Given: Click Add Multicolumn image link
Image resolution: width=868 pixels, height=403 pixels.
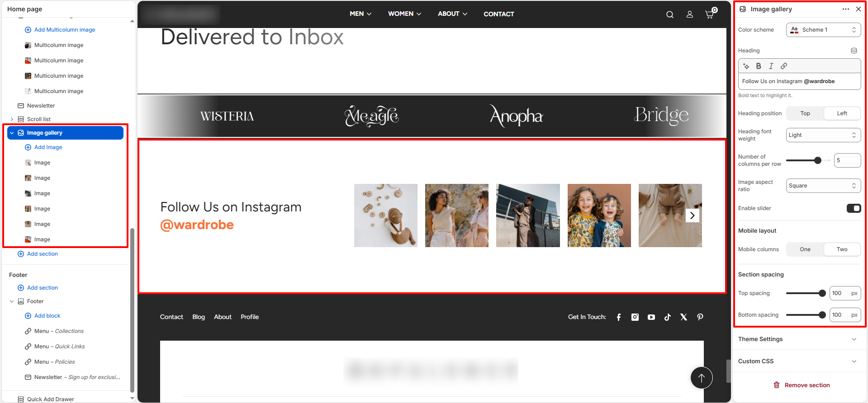Looking at the screenshot, I should [x=65, y=30].
